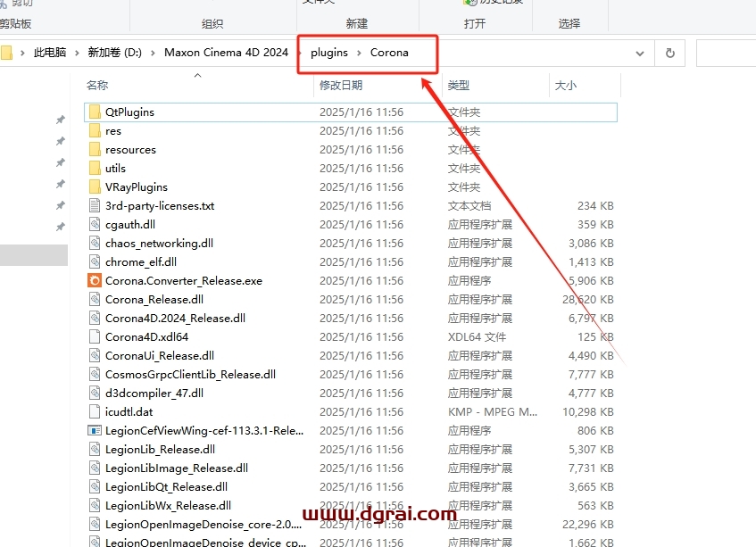The width and height of the screenshot is (756, 547).
Task: Select the chaos_networking.dll file icon
Action: coord(95,244)
